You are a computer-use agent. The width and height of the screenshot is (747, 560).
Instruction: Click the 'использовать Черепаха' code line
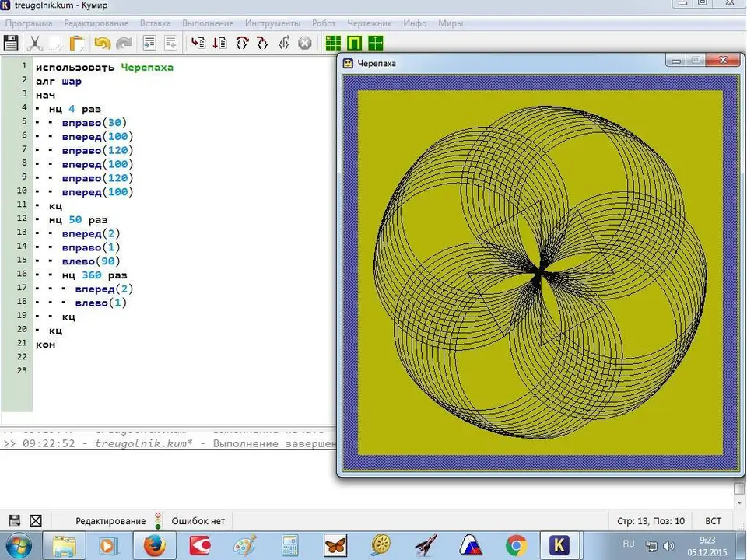click(x=104, y=67)
